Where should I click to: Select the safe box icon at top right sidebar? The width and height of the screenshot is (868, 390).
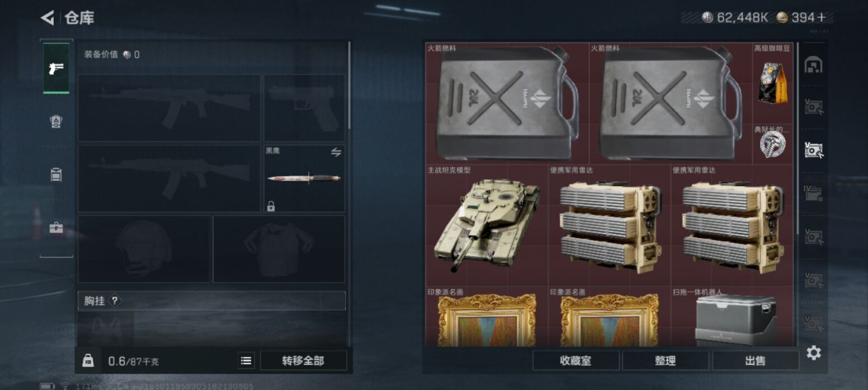point(813,65)
